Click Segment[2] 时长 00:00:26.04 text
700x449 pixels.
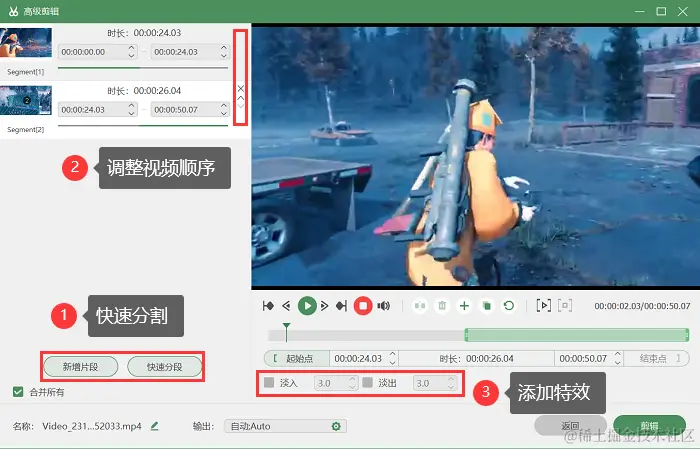[x=144, y=91]
